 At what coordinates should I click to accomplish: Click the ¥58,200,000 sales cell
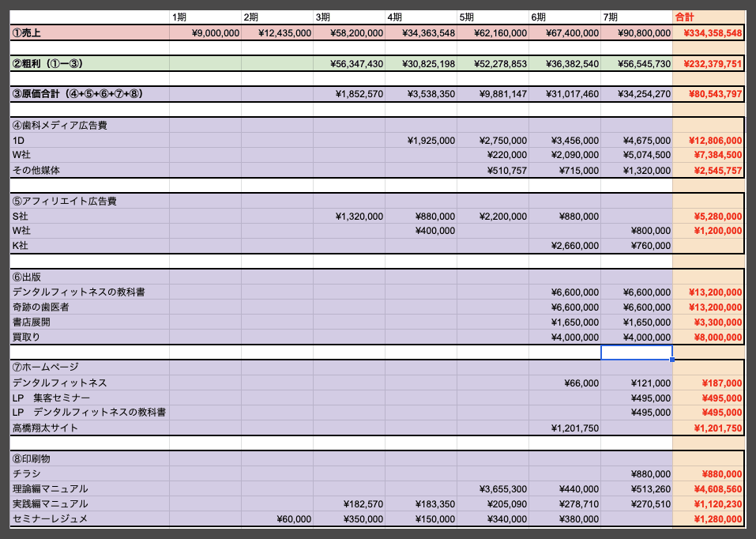tap(349, 33)
